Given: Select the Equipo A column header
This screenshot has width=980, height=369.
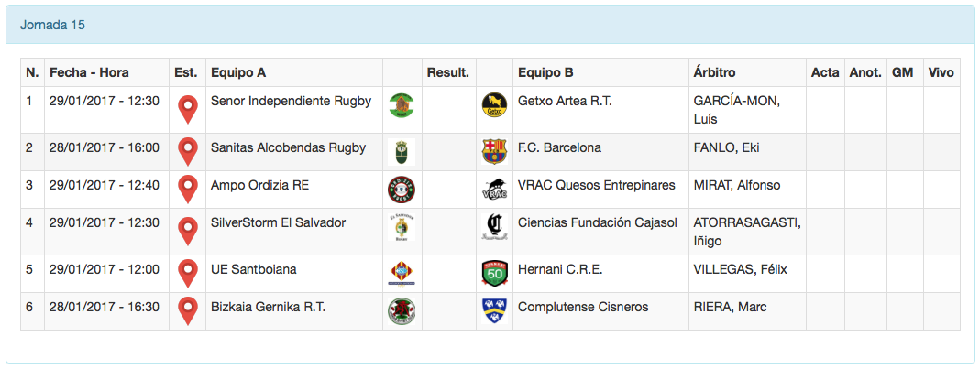Looking at the screenshot, I should (238, 72).
